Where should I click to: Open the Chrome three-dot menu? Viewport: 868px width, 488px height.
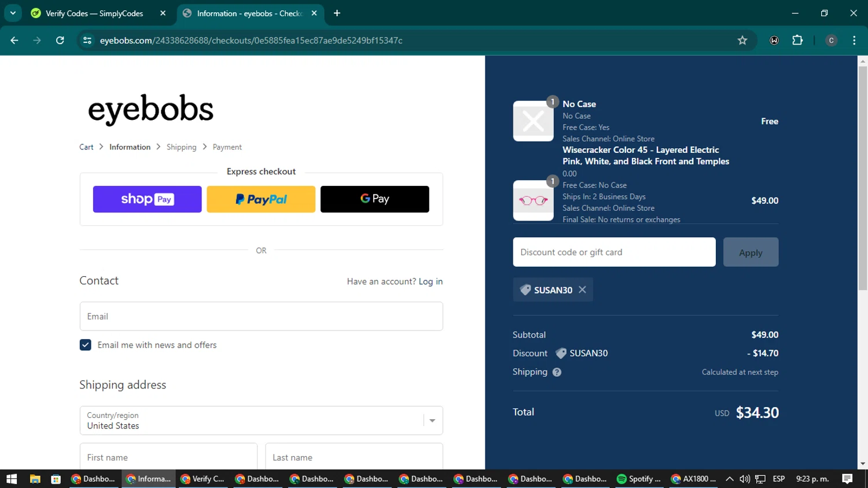(x=854, y=41)
